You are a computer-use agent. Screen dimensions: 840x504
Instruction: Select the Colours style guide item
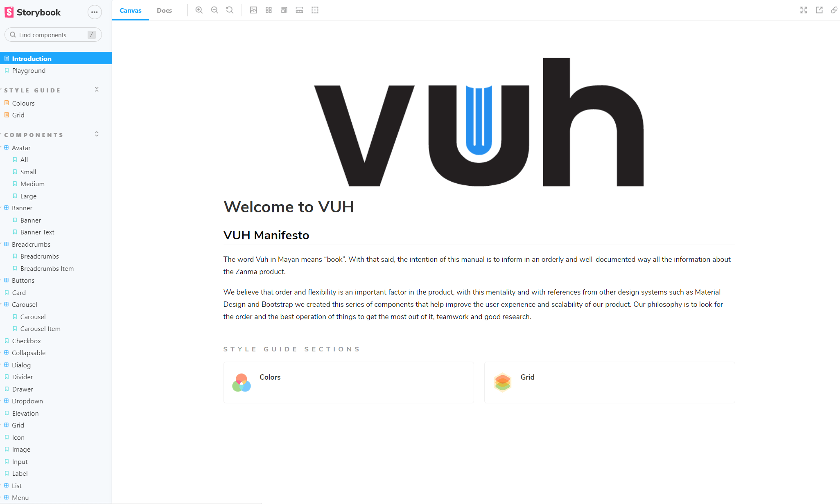[x=23, y=103]
